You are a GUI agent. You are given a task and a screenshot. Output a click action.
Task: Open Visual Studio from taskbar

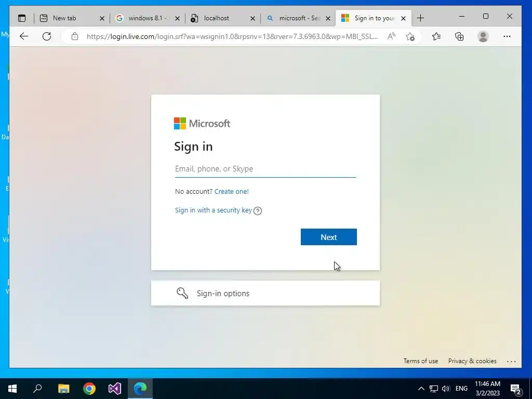[115, 389]
